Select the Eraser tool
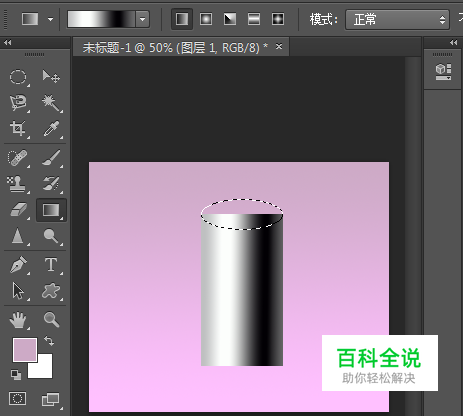The height and width of the screenshot is (416, 463). (x=18, y=210)
